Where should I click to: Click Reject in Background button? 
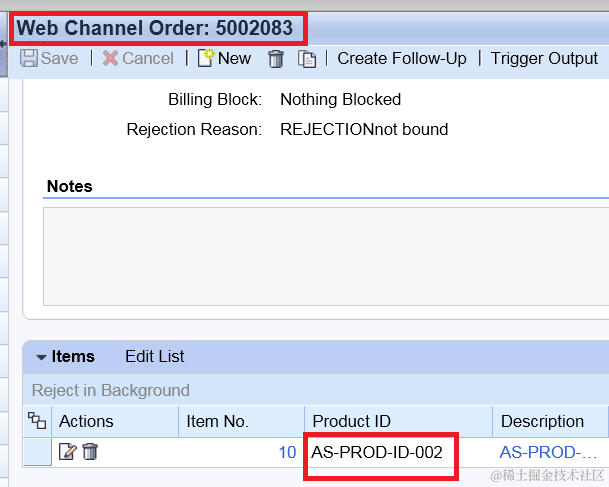tap(111, 390)
